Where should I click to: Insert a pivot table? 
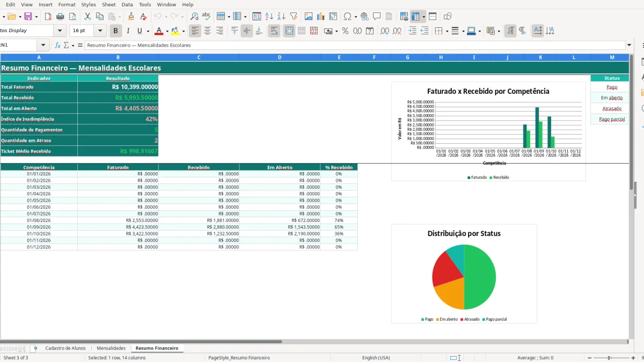(333, 17)
